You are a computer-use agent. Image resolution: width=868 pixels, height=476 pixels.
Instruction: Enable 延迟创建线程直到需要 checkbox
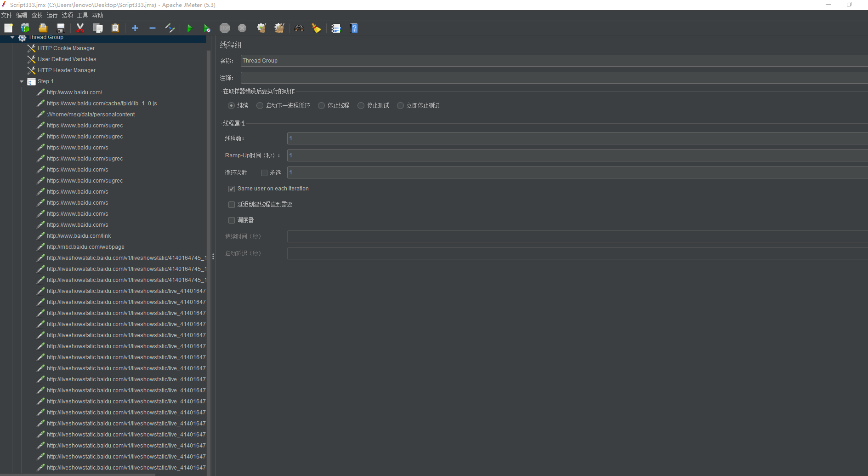tap(232, 205)
